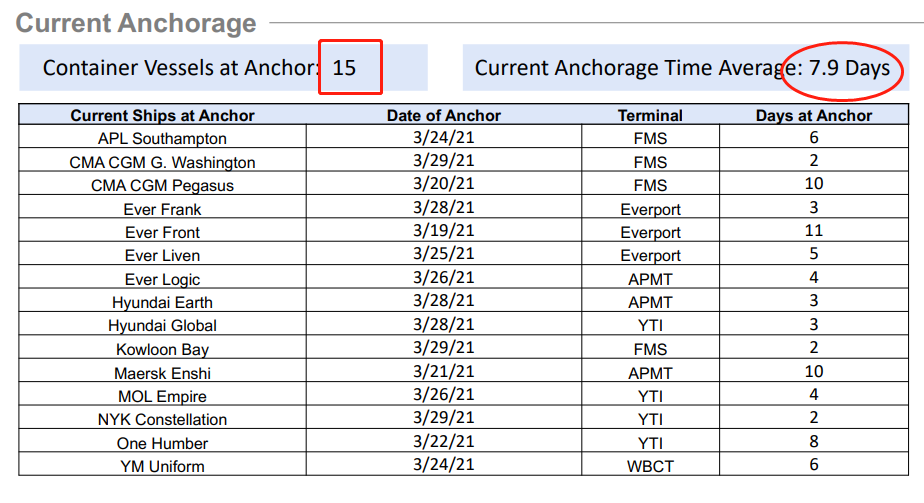This screenshot has height=503, width=924.
Task: Select the WBCT terminal cell for YM Uniform
Action: click(x=650, y=466)
